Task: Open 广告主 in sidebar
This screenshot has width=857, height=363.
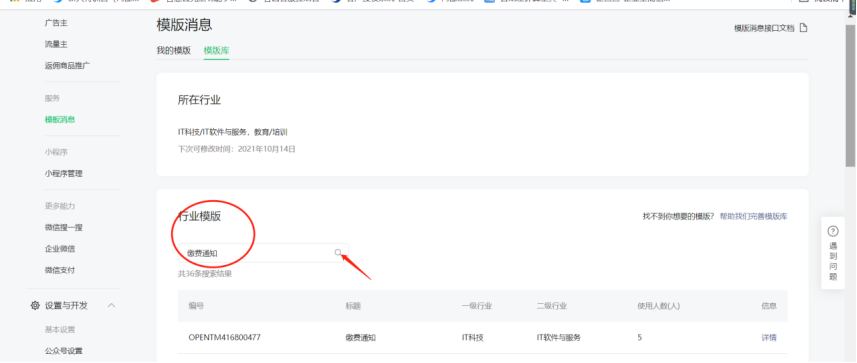Action: 56,23
